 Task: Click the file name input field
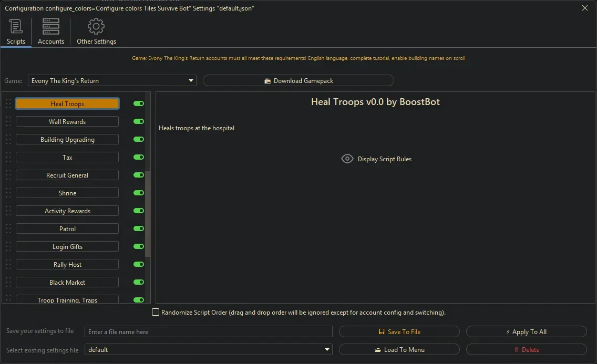(x=209, y=332)
